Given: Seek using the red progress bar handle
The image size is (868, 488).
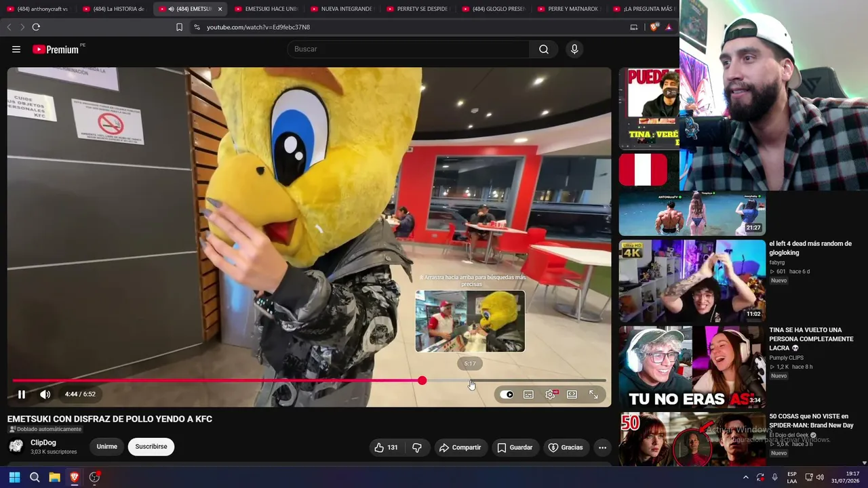Looking at the screenshot, I should pos(422,381).
